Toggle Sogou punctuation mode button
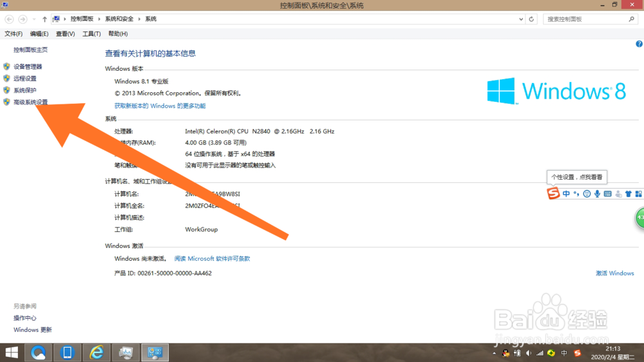Screen dimensions: 644x362 coord(576,194)
